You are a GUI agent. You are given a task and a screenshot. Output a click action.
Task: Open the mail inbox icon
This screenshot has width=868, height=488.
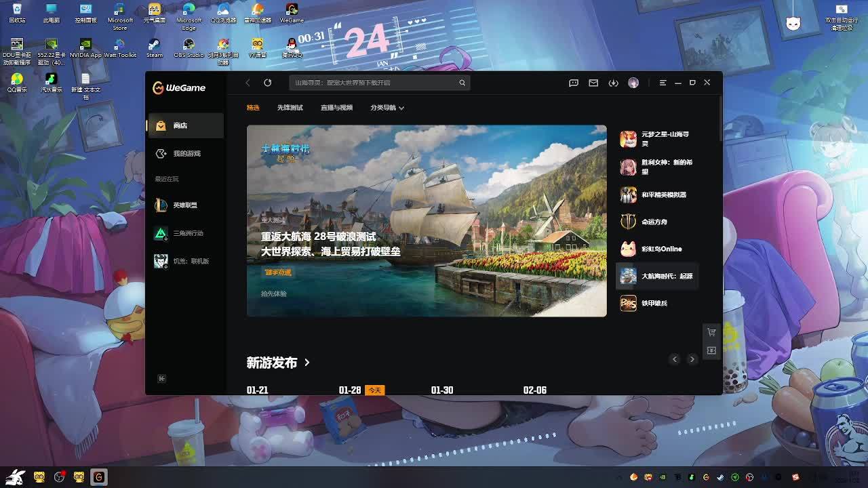click(x=593, y=83)
